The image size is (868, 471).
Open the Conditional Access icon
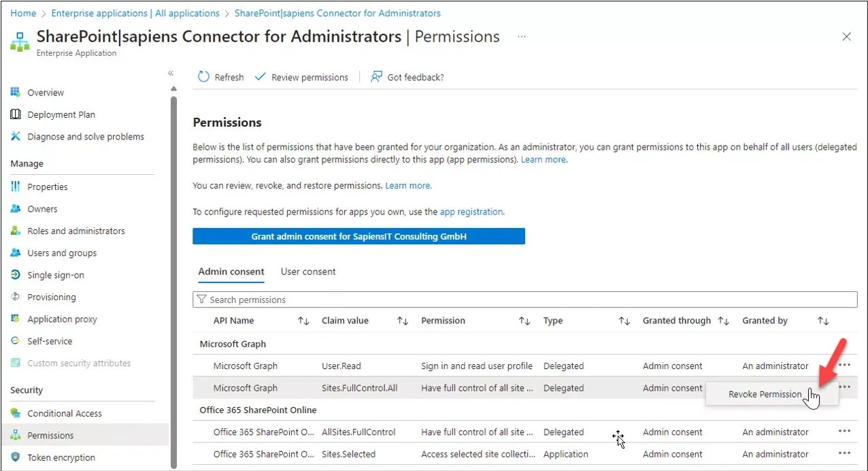(x=16, y=413)
